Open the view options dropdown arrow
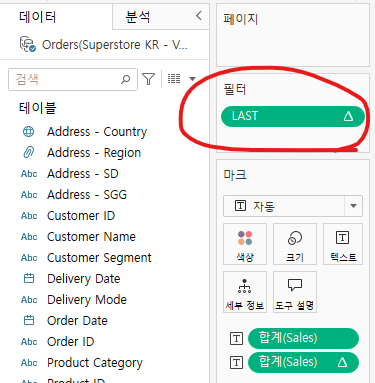This screenshot has width=375, height=383. click(x=192, y=79)
